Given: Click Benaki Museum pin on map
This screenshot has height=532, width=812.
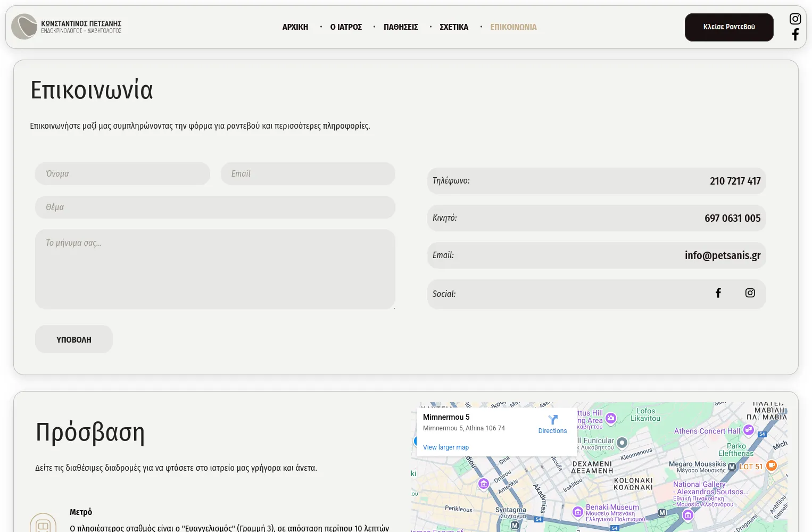Looking at the screenshot, I should click(x=578, y=512).
